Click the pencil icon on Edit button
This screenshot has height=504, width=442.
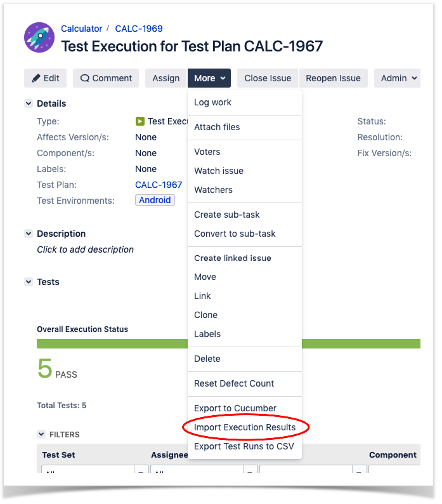point(36,78)
